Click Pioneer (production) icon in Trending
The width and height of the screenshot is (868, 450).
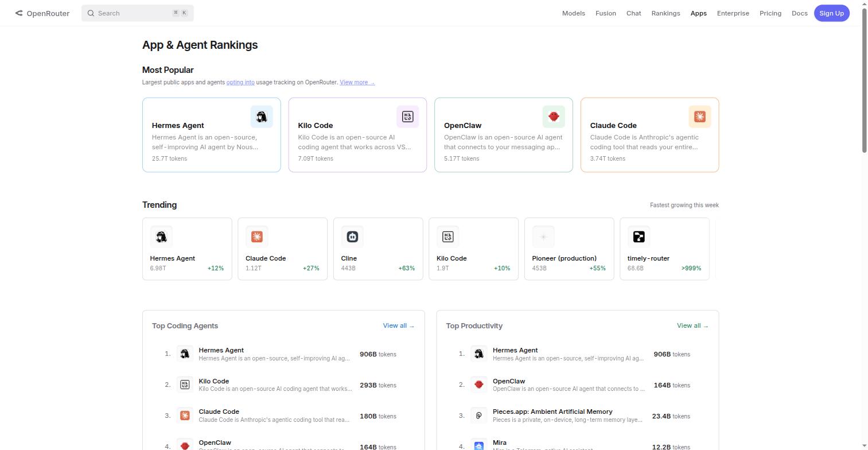tap(543, 236)
